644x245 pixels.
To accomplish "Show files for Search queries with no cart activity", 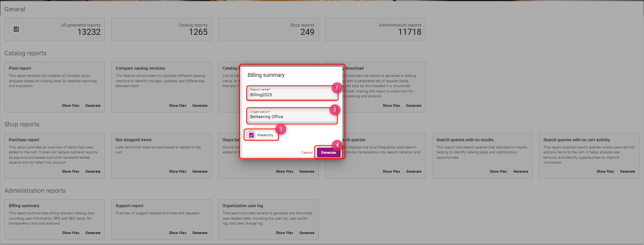I will click(605, 172).
